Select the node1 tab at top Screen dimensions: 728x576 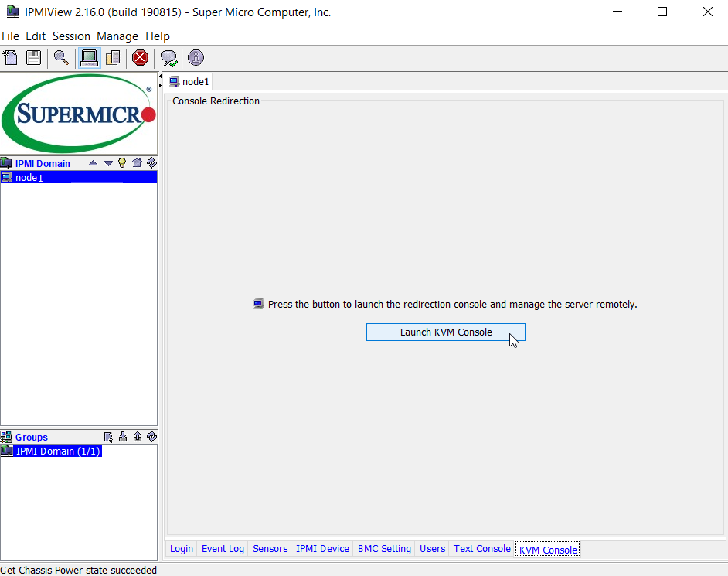click(189, 82)
